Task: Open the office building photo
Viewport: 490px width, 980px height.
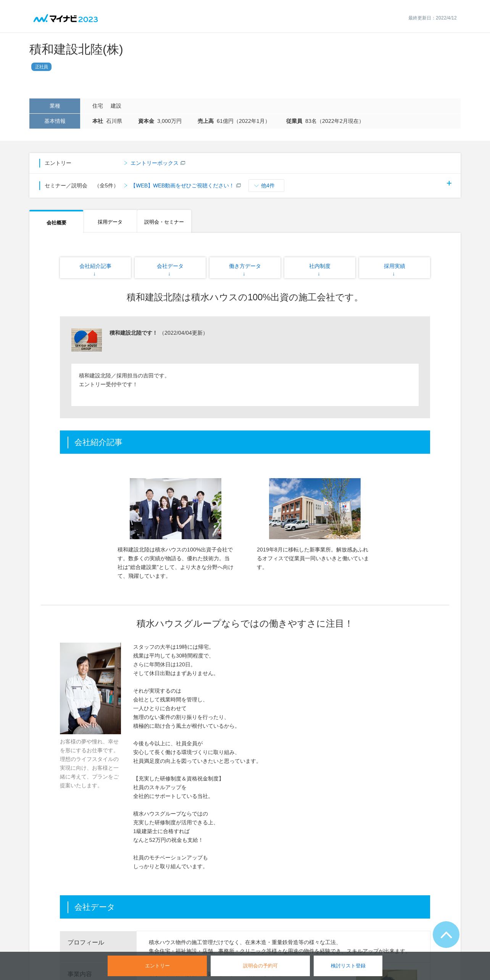Action: tap(315, 508)
